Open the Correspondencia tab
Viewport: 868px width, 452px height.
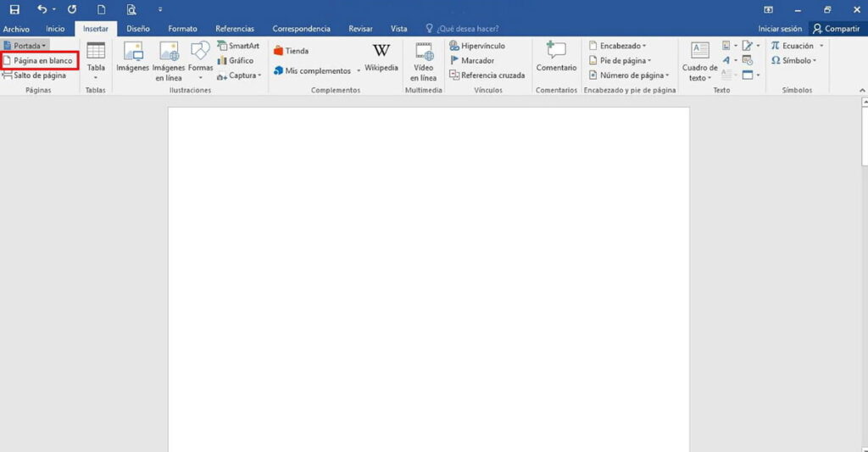[301, 29]
